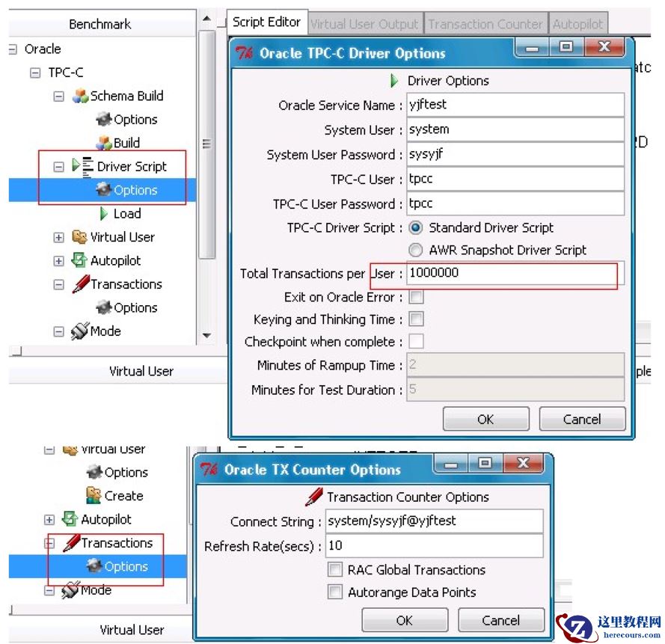Collapse the Oracle tree node
The image size is (665, 644).
pos(13,49)
